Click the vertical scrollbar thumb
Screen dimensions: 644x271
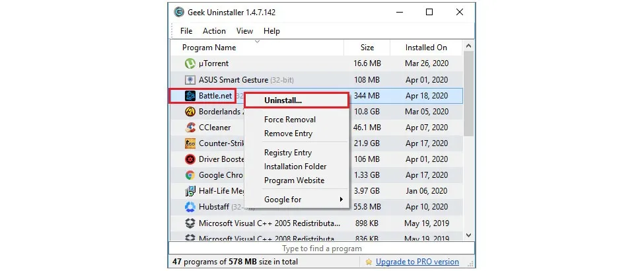point(468,93)
